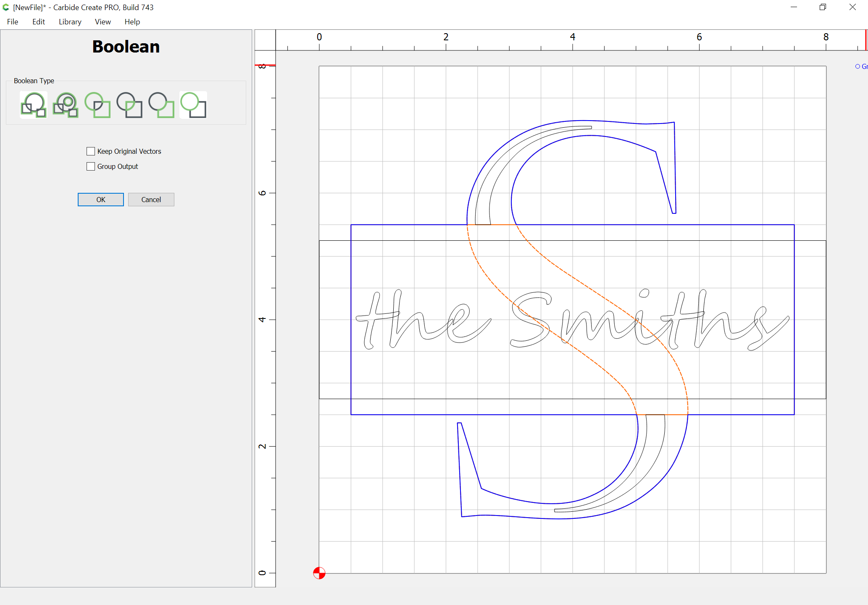Restore down the application window

pyautogui.click(x=823, y=7)
